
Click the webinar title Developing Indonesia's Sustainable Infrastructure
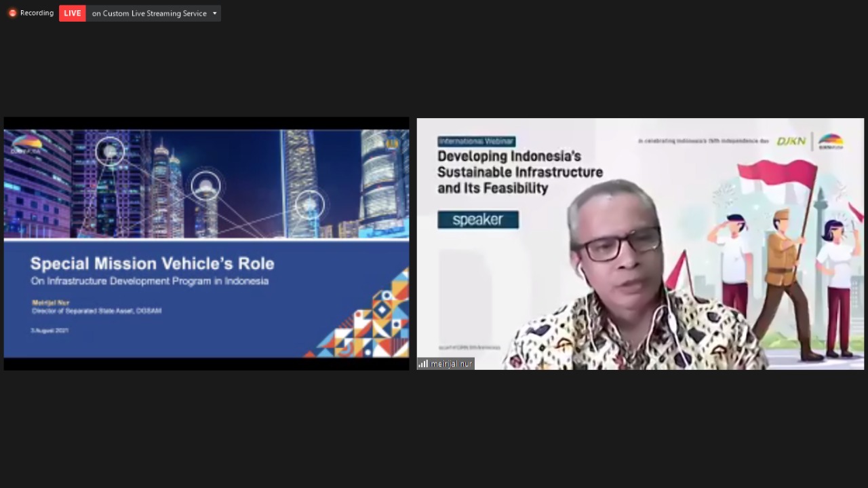point(519,172)
